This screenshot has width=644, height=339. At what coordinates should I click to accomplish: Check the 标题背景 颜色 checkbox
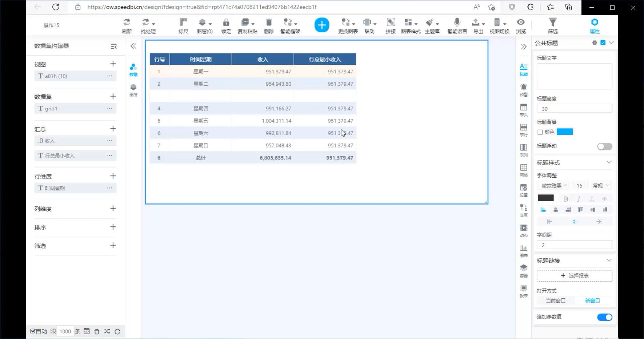pyautogui.click(x=540, y=132)
